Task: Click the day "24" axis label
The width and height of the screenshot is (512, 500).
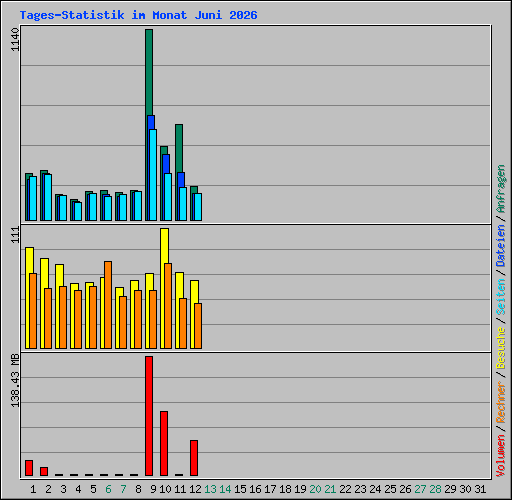Action: pos(375,489)
